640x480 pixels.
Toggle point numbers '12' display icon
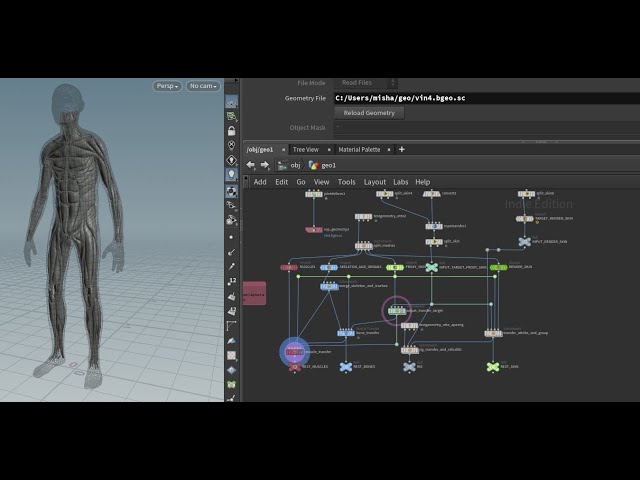(x=231, y=281)
